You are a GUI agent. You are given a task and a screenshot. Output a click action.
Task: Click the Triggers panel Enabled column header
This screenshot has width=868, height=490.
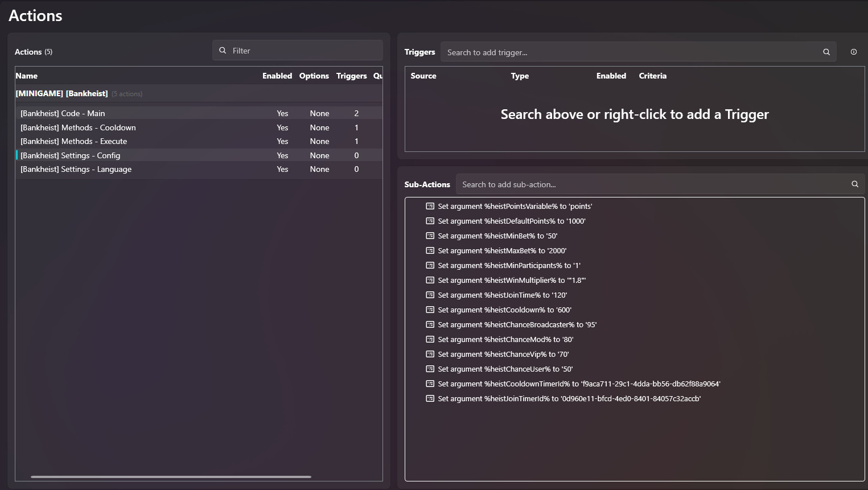611,76
